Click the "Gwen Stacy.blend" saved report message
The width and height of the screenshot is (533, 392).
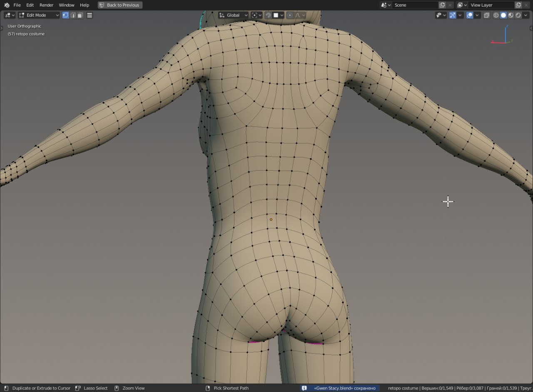(x=345, y=388)
